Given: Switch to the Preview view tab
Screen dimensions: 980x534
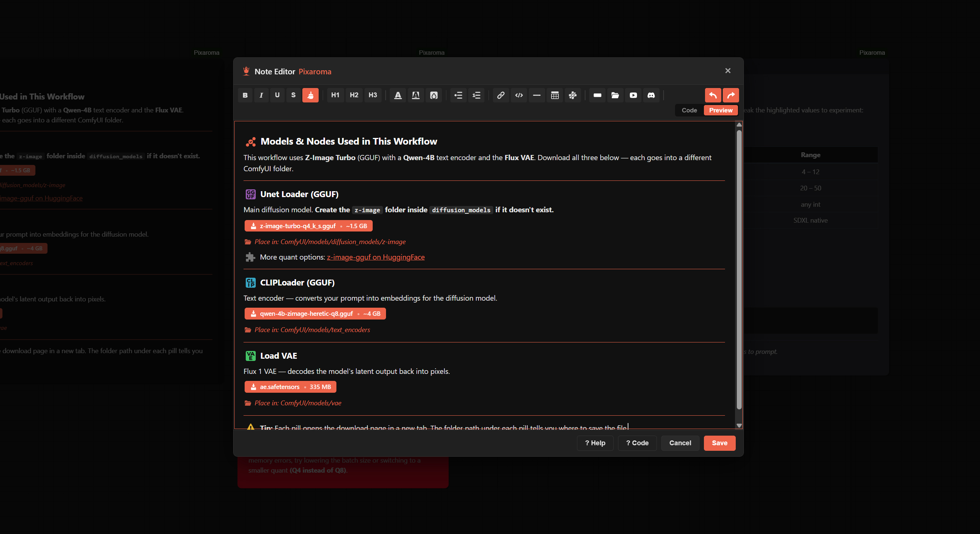Looking at the screenshot, I should tap(721, 110).
